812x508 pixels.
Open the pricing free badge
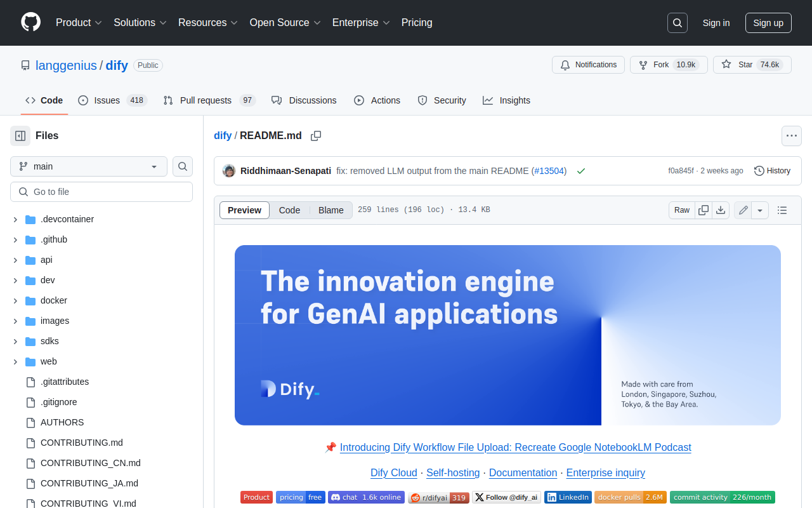tap(301, 497)
